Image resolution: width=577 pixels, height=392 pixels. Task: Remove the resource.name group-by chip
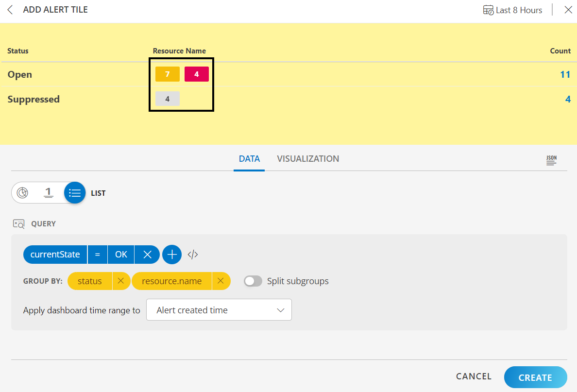click(x=221, y=281)
